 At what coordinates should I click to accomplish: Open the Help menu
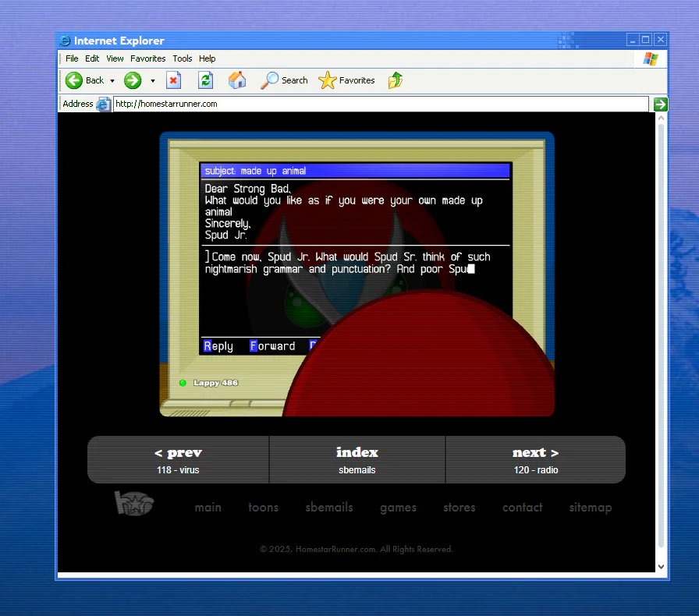coord(208,58)
